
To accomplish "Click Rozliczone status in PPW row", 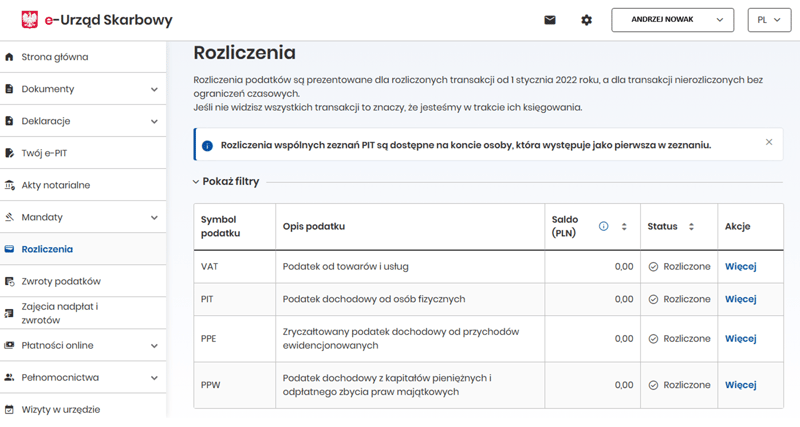I will [680, 385].
